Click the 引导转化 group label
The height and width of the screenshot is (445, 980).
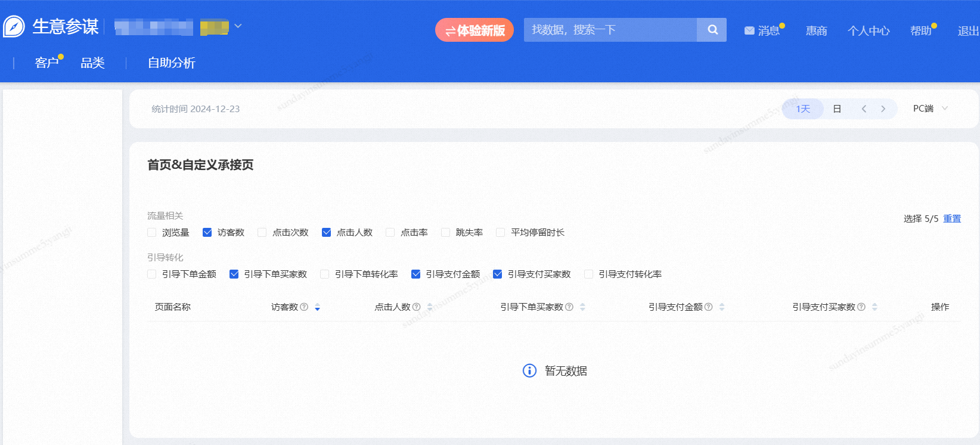[165, 257]
